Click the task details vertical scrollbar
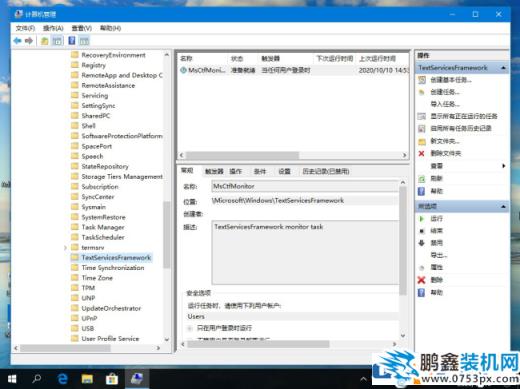 (403, 241)
